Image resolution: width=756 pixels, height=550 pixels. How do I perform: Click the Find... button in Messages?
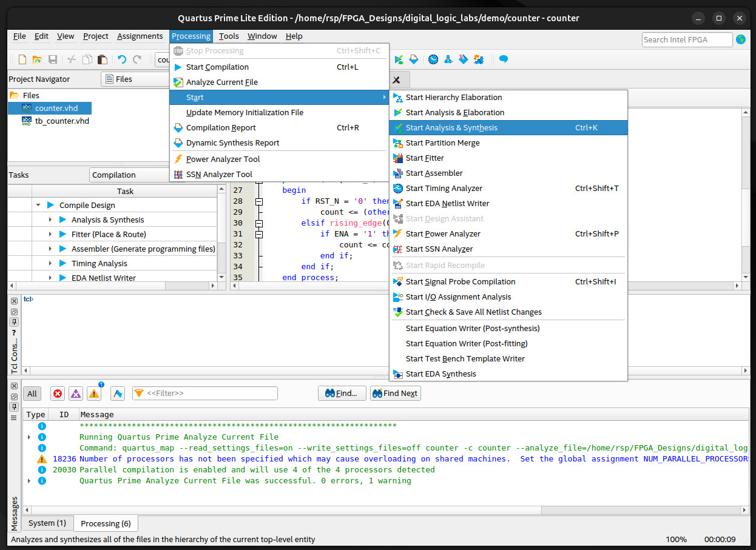coord(341,393)
